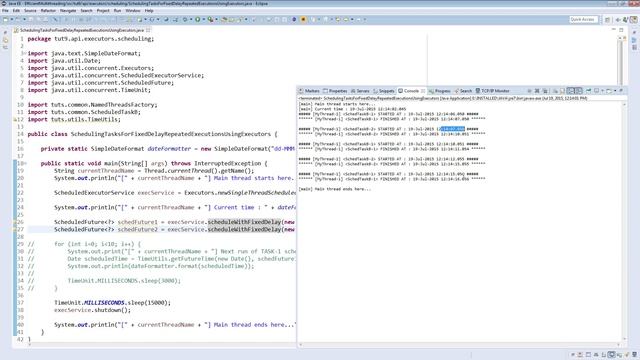Viewport: 640px width, 360px height.
Task: Click the Remove All Terminated Launches icon
Action: (545, 91)
